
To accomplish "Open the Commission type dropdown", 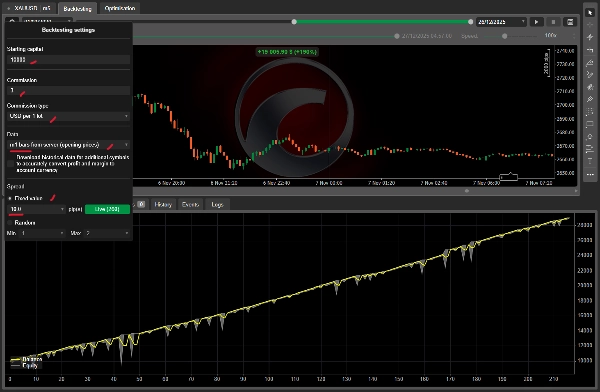I will 68,116.
